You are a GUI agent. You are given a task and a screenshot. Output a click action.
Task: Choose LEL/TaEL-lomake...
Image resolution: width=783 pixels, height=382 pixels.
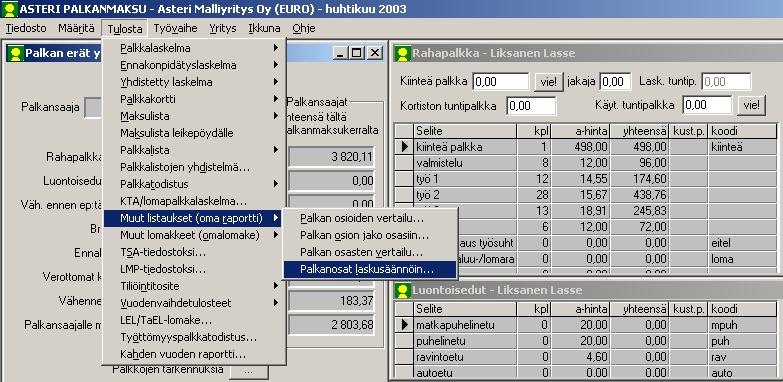point(193,320)
